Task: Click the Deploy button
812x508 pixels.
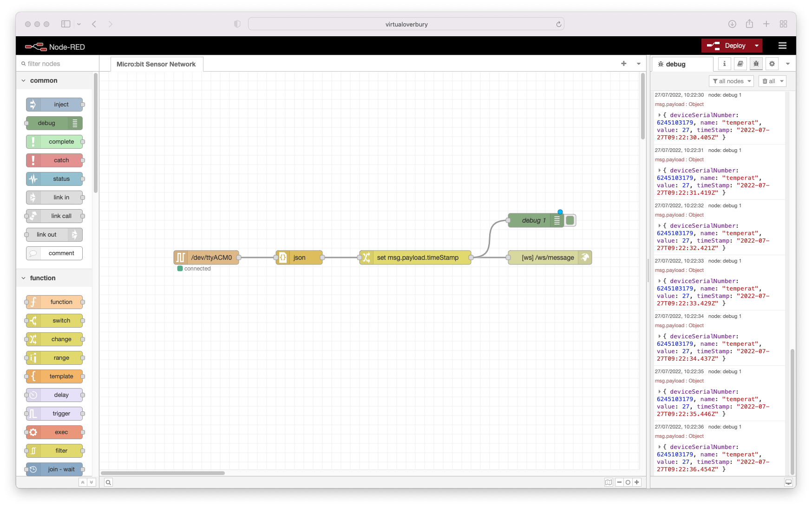Action: point(727,46)
